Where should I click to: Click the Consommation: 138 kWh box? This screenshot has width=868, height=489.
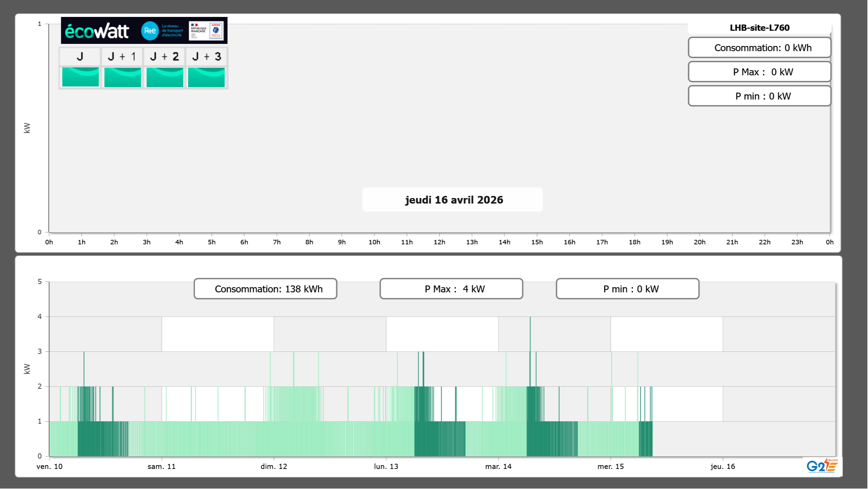pyautogui.click(x=265, y=289)
